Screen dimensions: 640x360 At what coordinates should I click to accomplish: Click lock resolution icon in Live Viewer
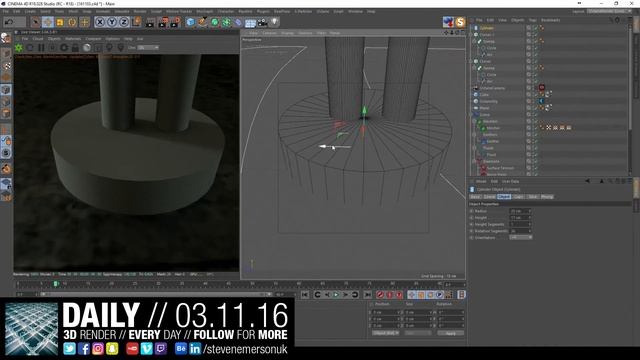75,48
